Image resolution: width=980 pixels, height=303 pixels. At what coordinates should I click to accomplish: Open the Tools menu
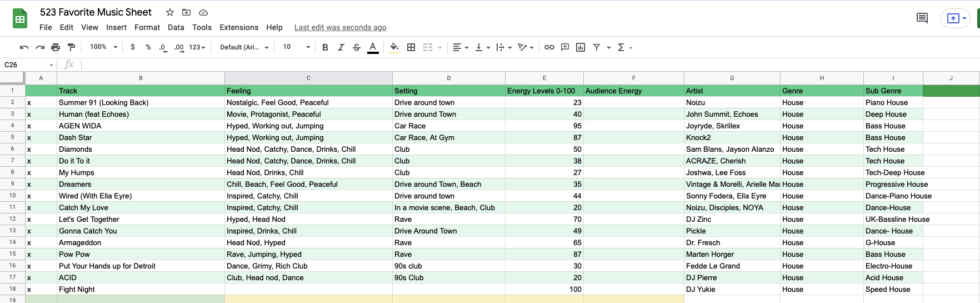click(x=202, y=27)
